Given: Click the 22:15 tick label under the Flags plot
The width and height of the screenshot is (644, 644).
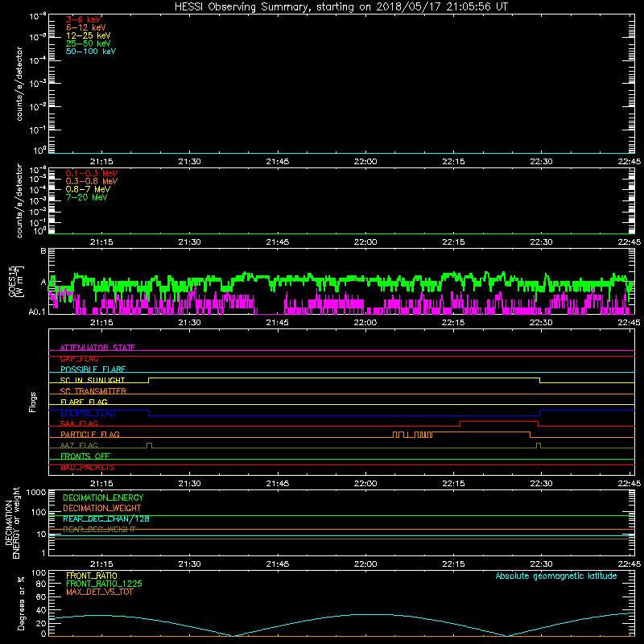Looking at the screenshot, I should [x=453, y=484].
